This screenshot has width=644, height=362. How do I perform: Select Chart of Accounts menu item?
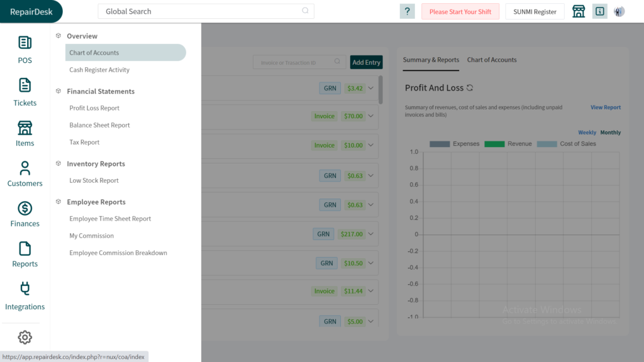pyautogui.click(x=126, y=53)
